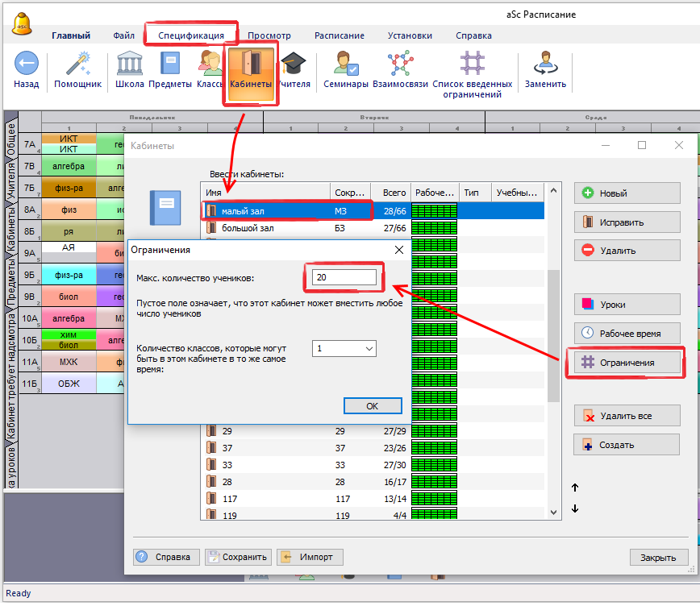Image resolution: width=700 pixels, height=606 pixels.
Task: Expand the classes-per-room count dropdown
Action: tap(369, 349)
